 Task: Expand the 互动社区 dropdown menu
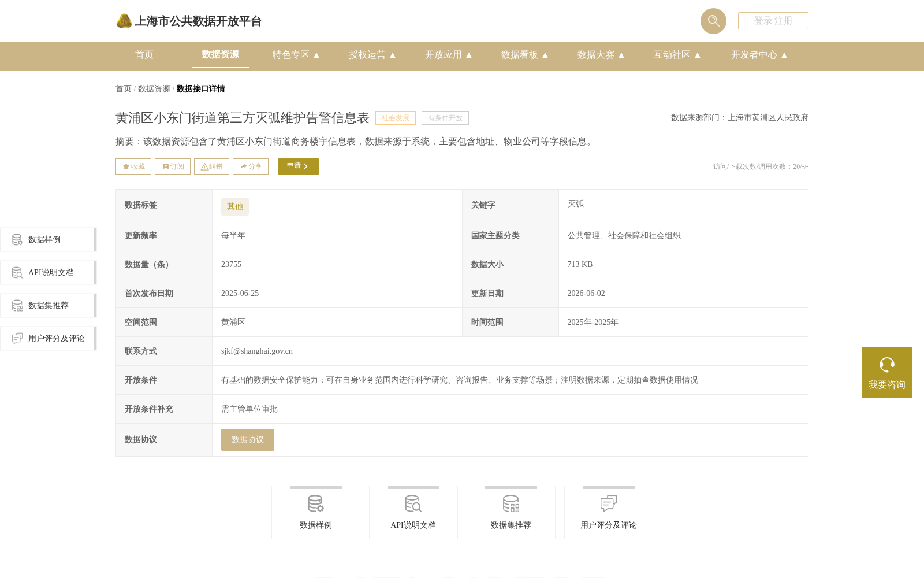[677, 55]
